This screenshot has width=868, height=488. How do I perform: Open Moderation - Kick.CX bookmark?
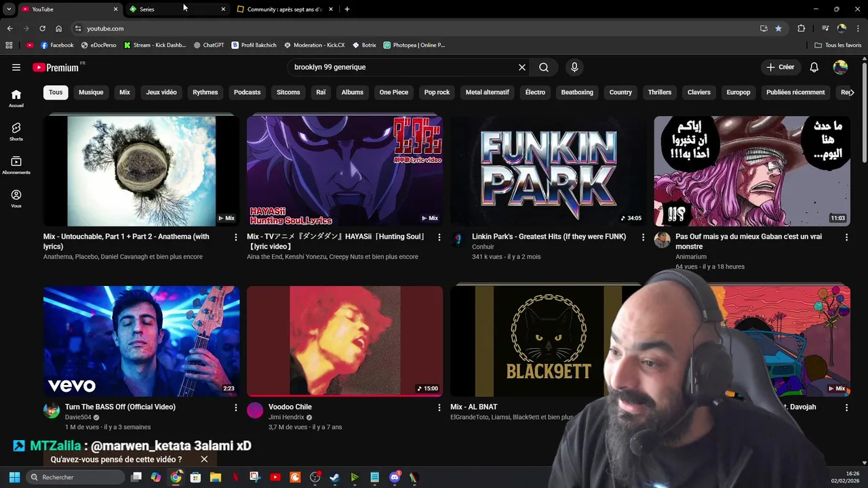(314, 45)
